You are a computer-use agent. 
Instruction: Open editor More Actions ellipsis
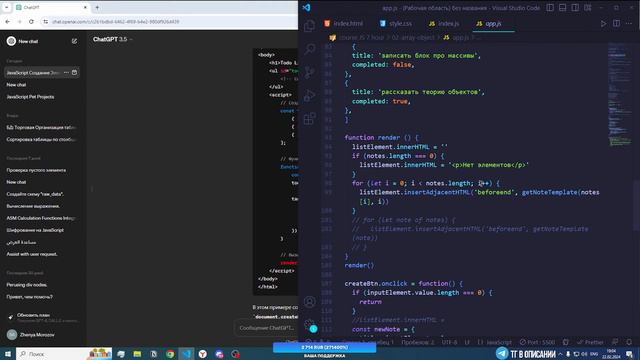click(629, 24)
